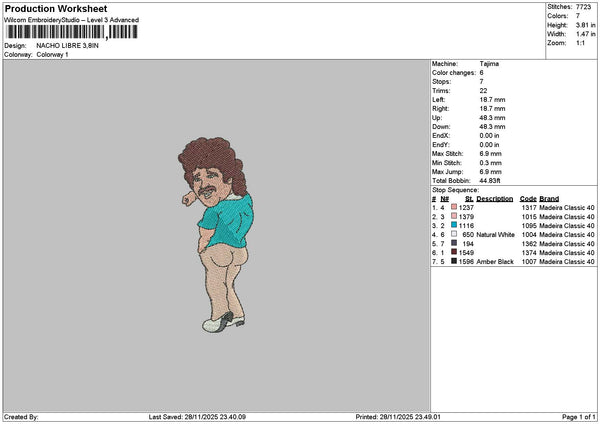Click the barcode under the Wilcom title
The height and width of the screenshot is (424, 600).
point(72,32)
